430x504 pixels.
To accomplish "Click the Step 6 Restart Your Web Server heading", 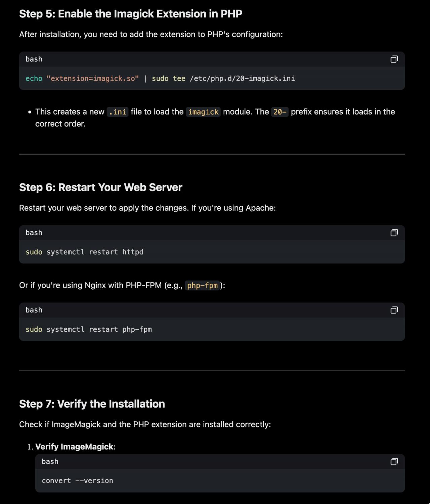I will point(100,187).
